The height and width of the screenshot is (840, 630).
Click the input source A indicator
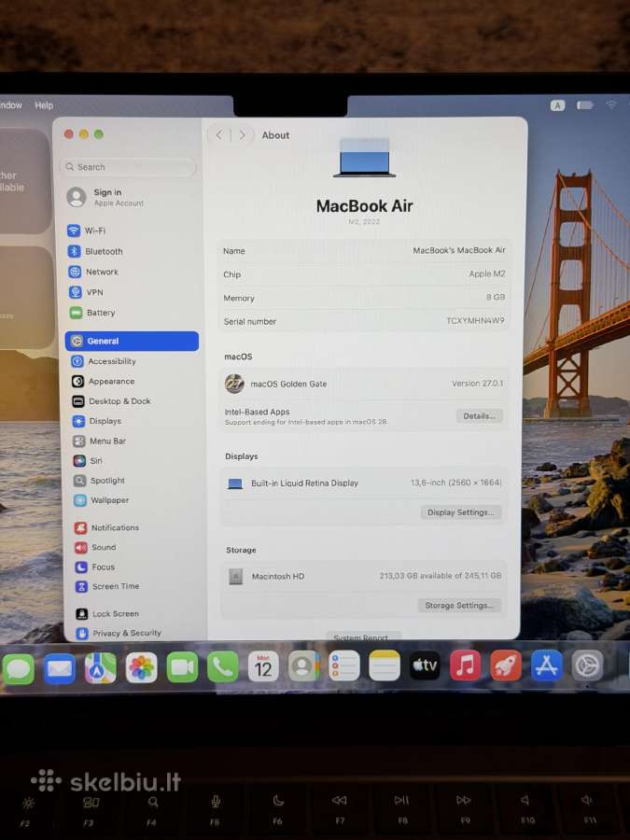click(558, 105)
